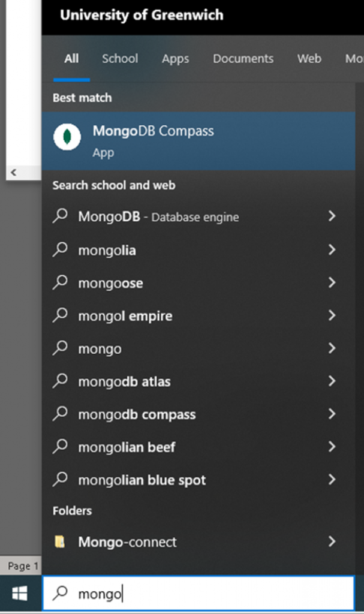Viewport: 364px width, 614px height.
Task: Expand the mongol empire result chevron
Action: [332, 315]
